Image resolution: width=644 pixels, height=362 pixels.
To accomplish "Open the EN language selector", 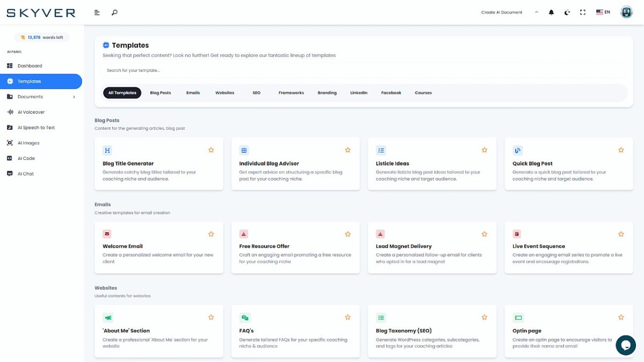I will pos(603,12).
